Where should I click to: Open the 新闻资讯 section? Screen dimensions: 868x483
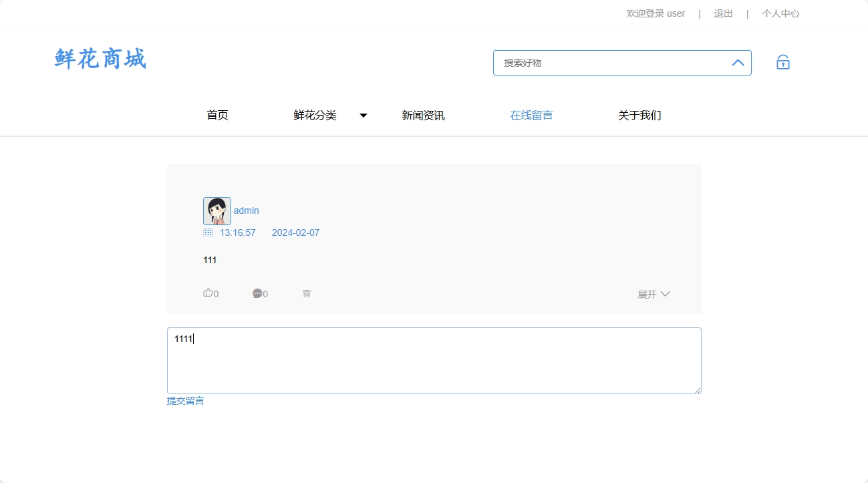pyautogui.click(x=423, y=115)
